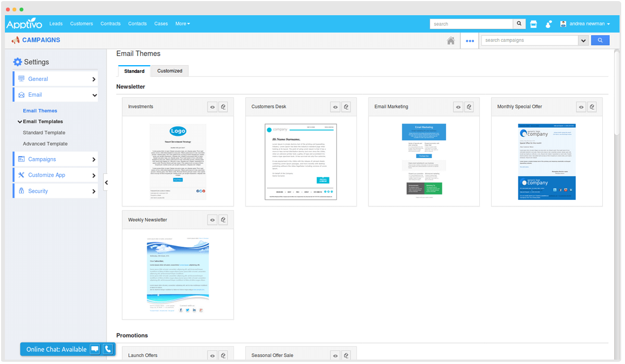
Task: Preview the Customers Desk theme via eye icon
Action: coord(335,107)
